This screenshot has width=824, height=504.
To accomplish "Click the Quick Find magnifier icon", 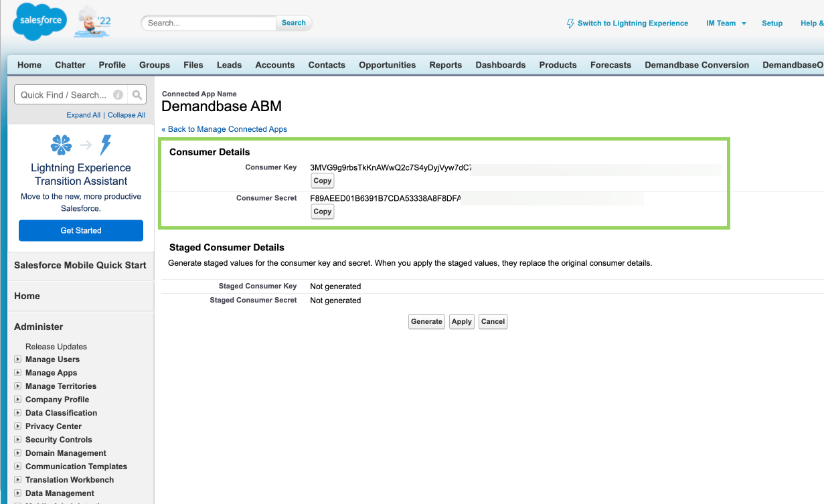I will tap(137, 95).
